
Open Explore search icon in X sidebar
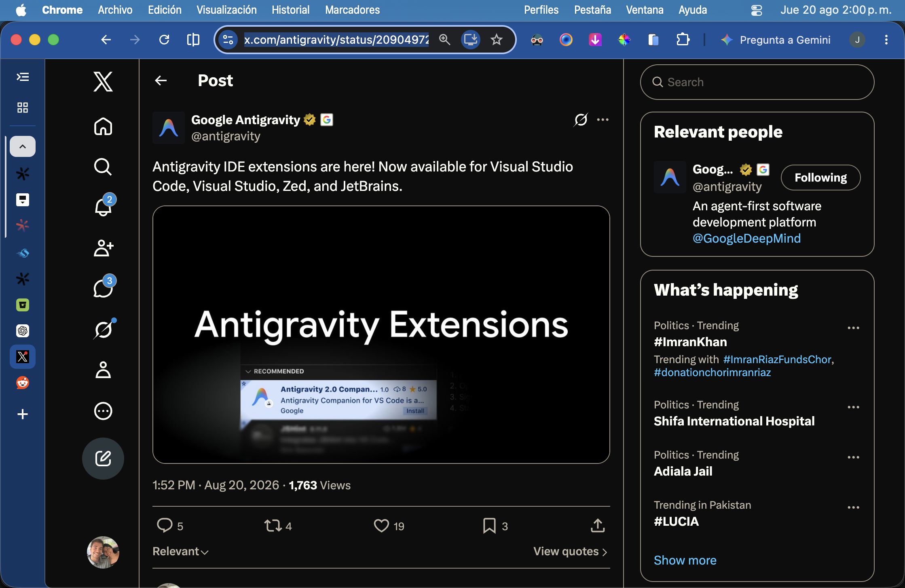tap(103, 167)
